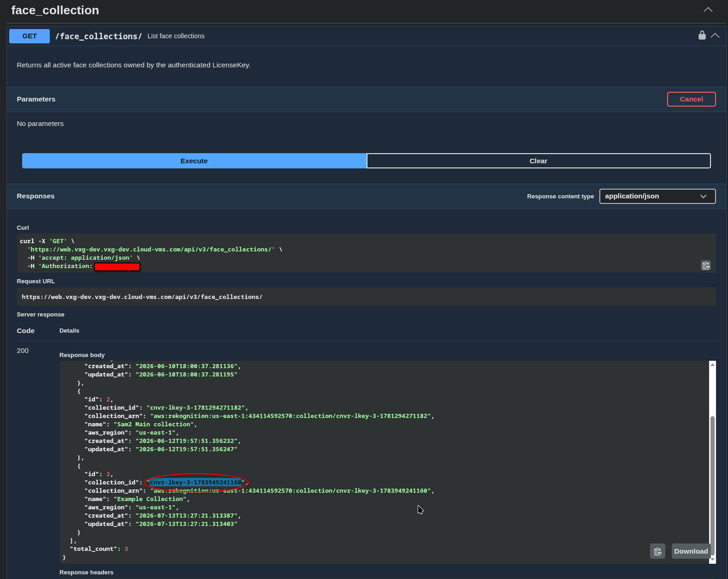Copy the curl command to clipboard
Image resolution: width=728 pixels, height=579 pixels.
coord(706,265)
